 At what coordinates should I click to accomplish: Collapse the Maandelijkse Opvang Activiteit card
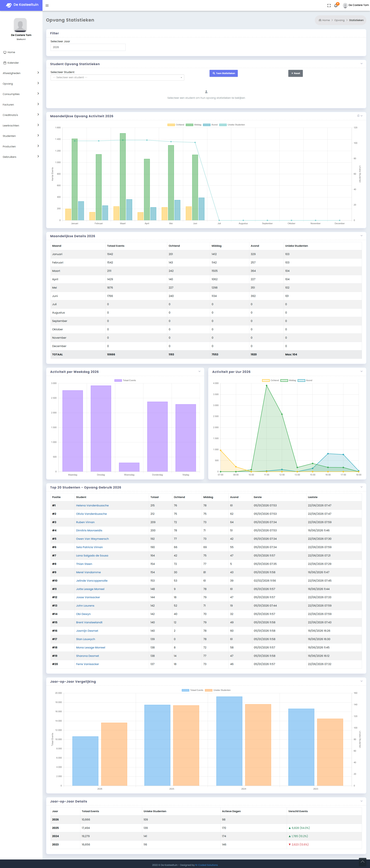click(362, 116)
